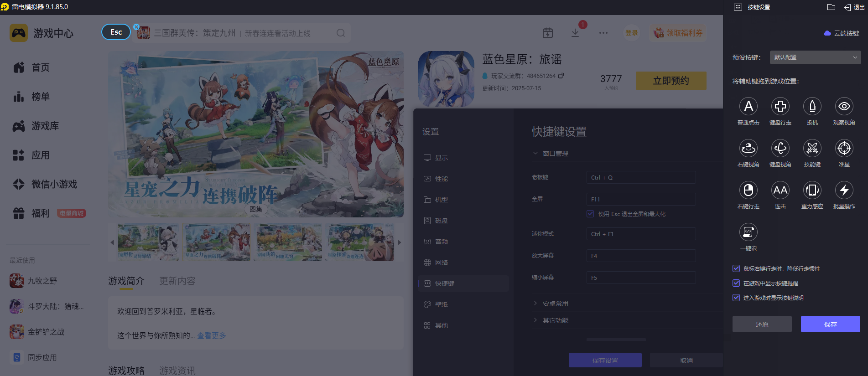The height and width of the screenshot is (376, 868).
Task: Select the 批量操作 lightning icon
Action: click(844, 190)
